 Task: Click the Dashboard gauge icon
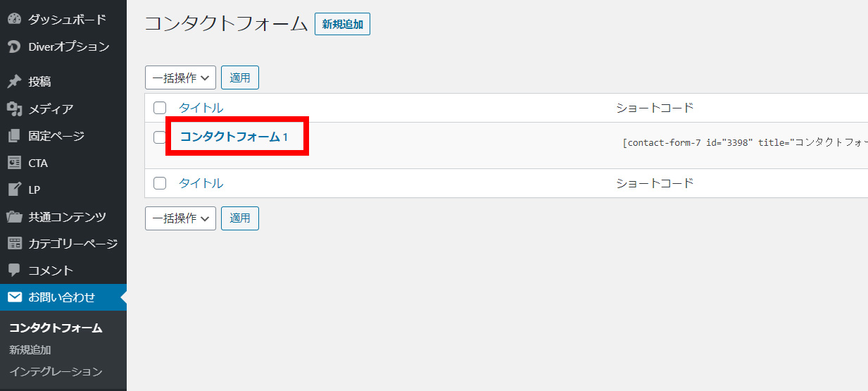[x=14, y=20]
